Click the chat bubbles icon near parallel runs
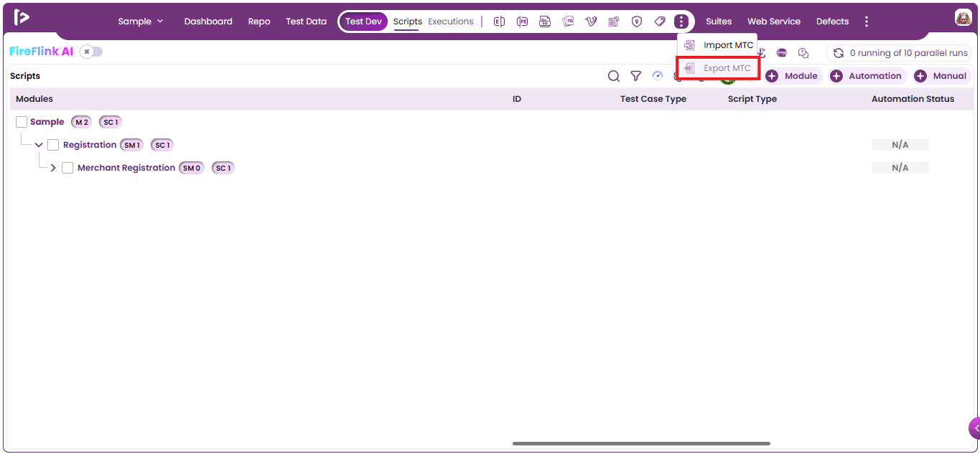980x454 pixels. pyautogui.click(x=803, y=53)
